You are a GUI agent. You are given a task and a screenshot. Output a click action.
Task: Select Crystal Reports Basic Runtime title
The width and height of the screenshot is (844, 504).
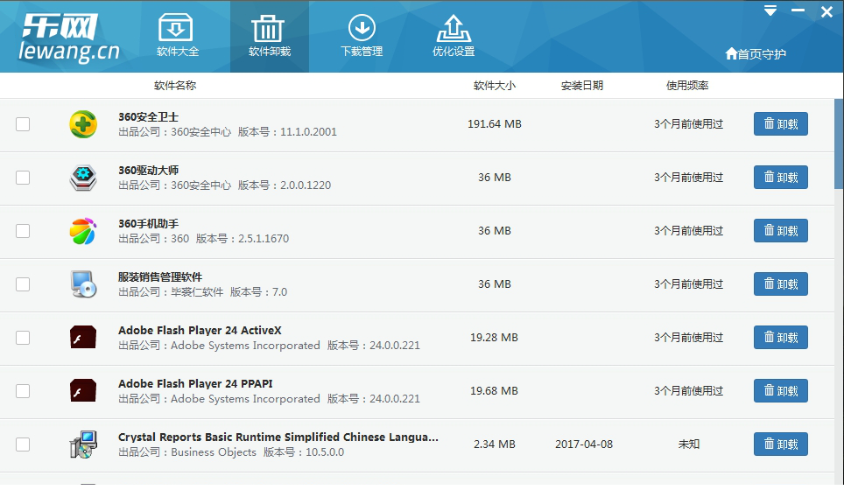click(x=278, y=437)
